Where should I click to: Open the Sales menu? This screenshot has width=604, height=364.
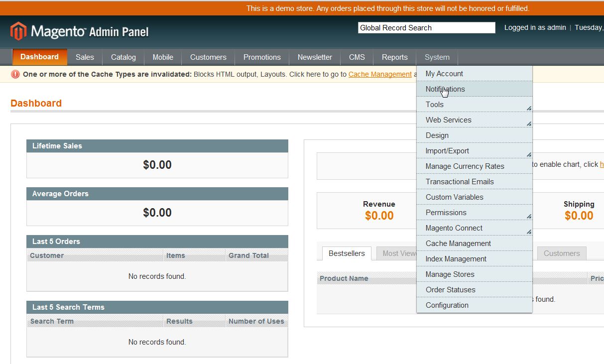click(x=85, y=57)
